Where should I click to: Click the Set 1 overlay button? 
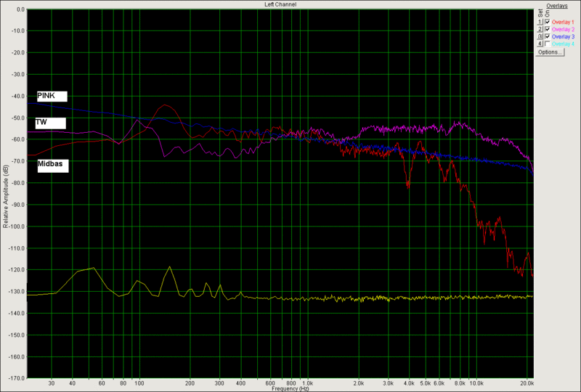540,22
